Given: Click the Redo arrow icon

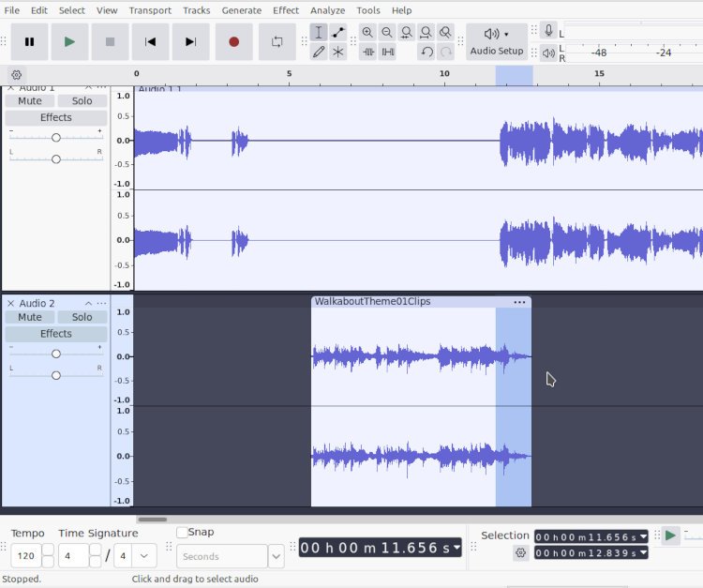Looking at the screenshot, I should point(445,52).
